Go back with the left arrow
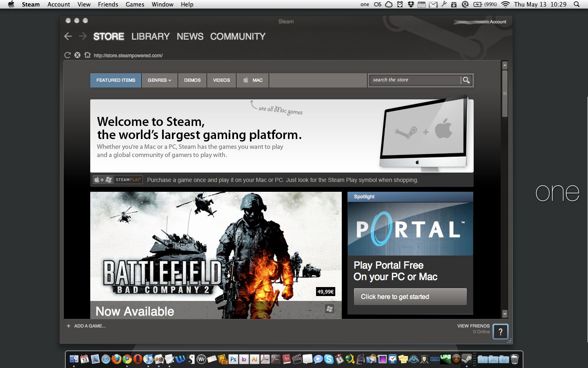The width and height of the screenshot is (588, 368). pyautogui.click(x=68, y=36)
